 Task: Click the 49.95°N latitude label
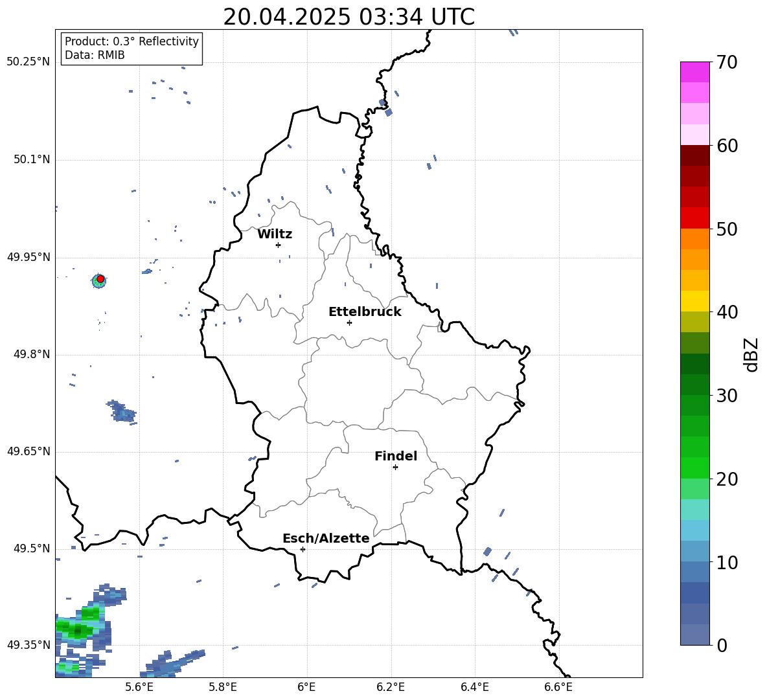[x=28, y=257]
